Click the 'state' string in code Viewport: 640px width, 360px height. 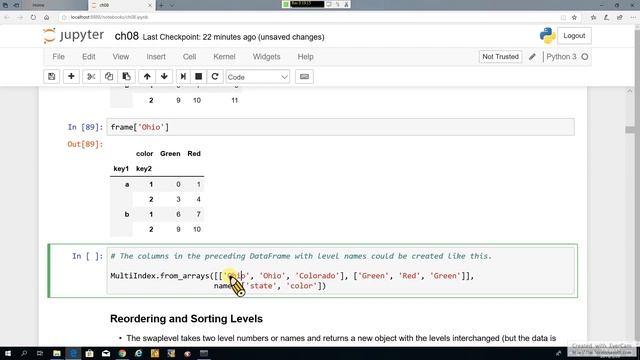tap(261, 286)
